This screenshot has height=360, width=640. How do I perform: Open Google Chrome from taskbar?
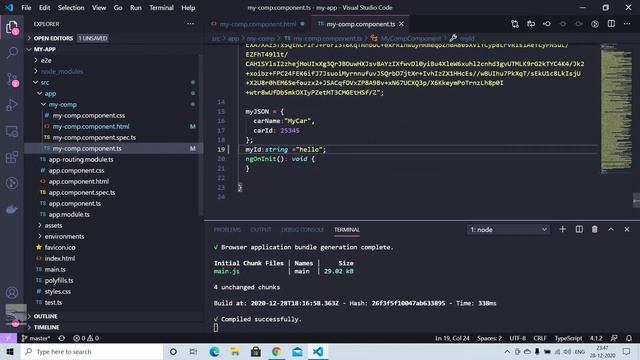[x=276, y=351]
